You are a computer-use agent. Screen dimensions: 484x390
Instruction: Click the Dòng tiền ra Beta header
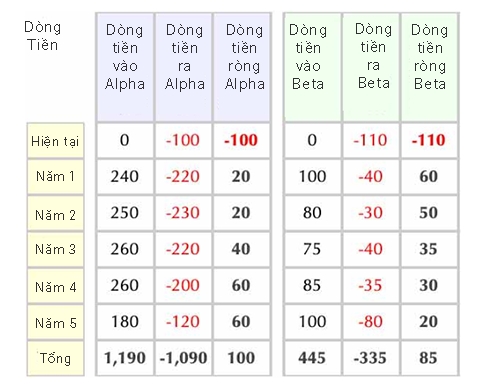(371, 67)
